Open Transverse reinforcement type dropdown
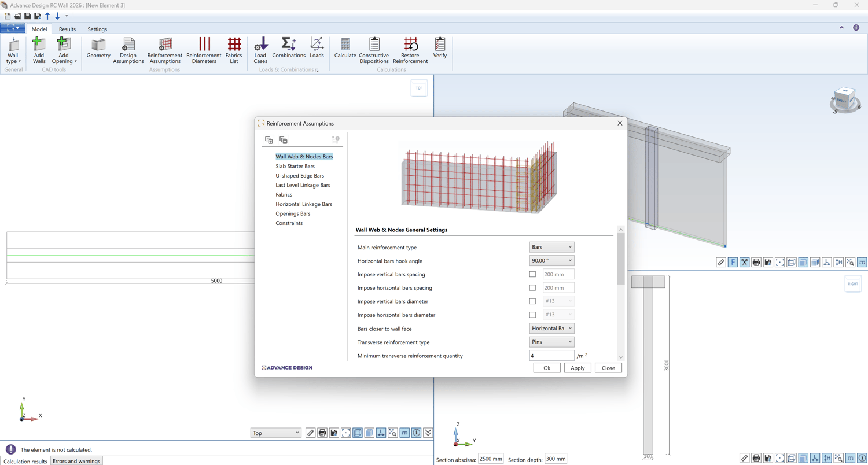The height and width of the screenshot is (465, 868). coord(552,342)
